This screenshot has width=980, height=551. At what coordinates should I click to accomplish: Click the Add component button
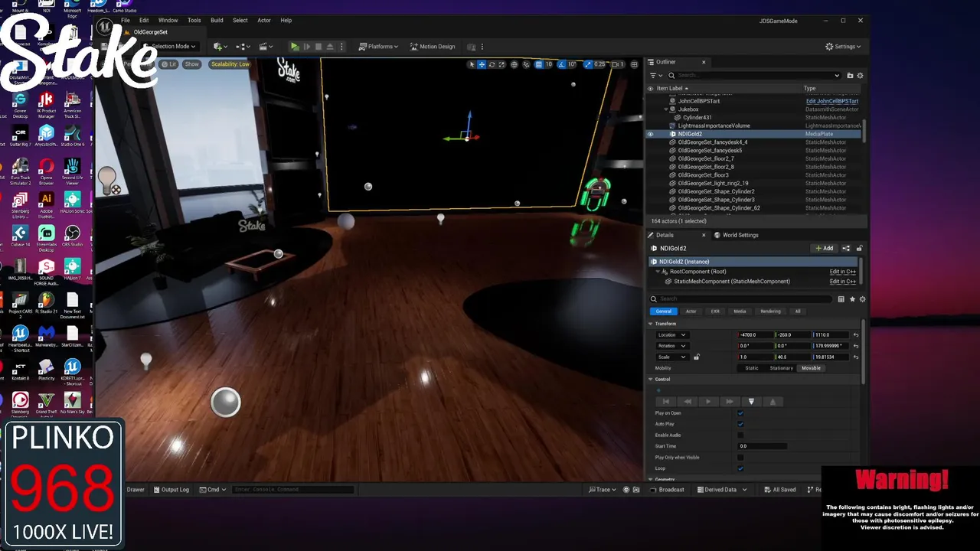(824, 249)
